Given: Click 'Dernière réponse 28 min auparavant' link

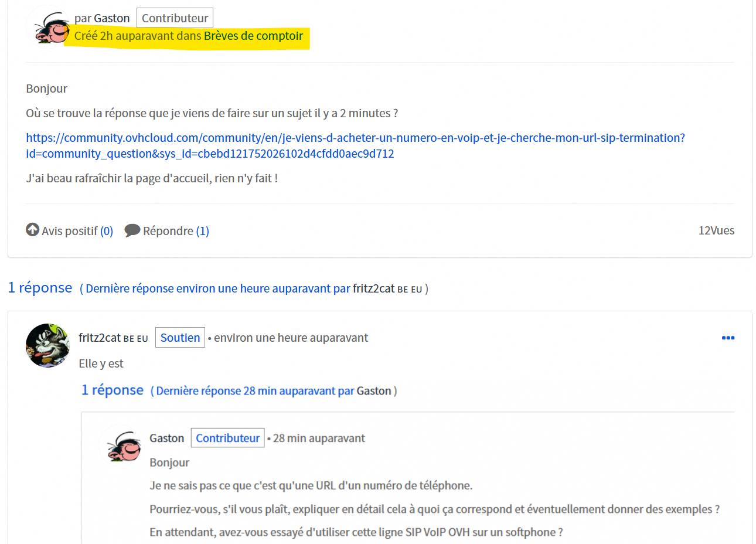Looking at the screenshot, I should [x=255, y=391].
